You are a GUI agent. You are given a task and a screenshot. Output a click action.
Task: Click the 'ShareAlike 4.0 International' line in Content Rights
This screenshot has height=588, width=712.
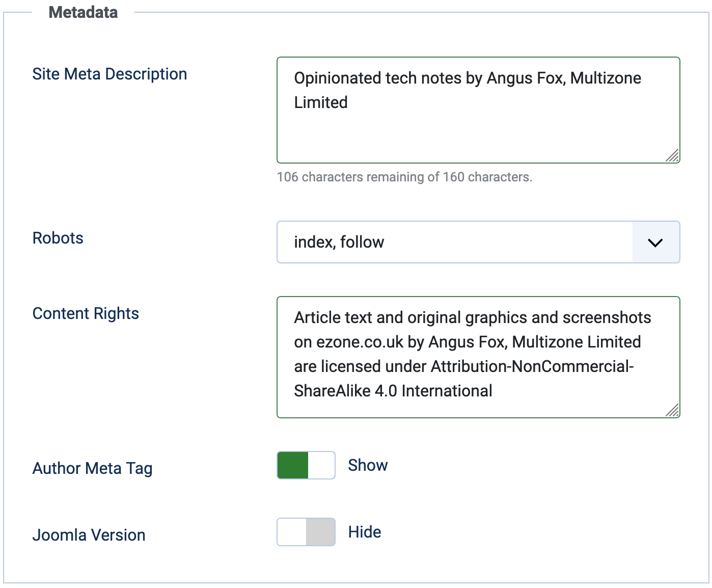[x=393, y=391]
